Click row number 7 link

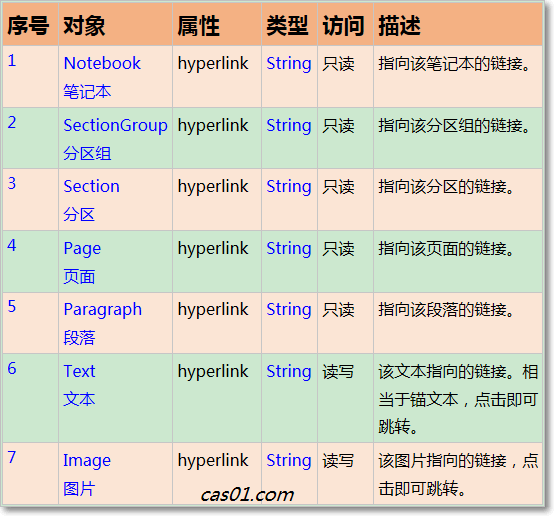(x=12, y=457)
